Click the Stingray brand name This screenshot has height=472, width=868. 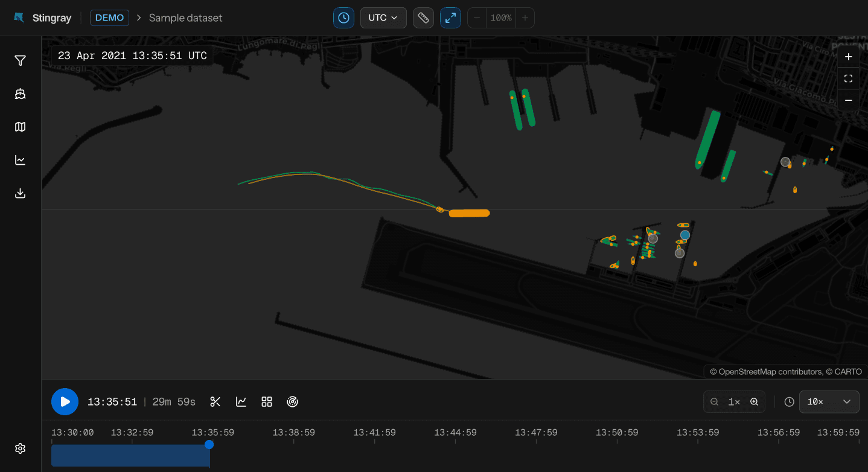(51, 18)
